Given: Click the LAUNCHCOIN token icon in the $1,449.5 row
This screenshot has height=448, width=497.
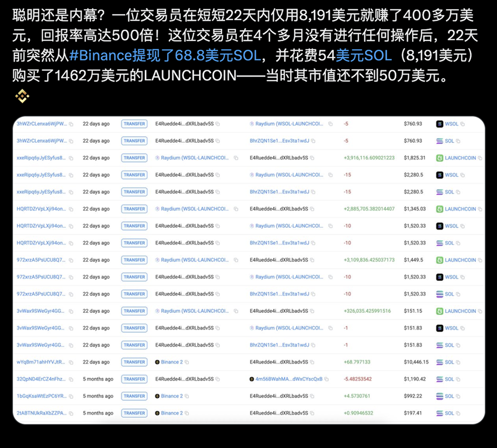Looking at the screenshot, I should (x=440, y=260).
